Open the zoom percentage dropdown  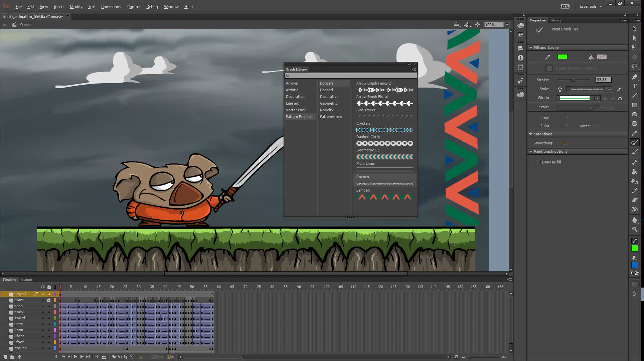(507, 25)
